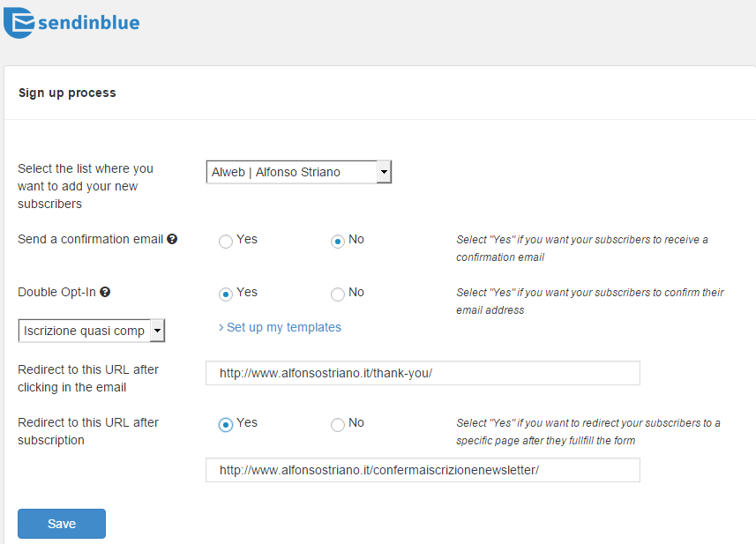Viewport: 756px width, 544px height.
Task: Choose Yes for Double Opt-In
Action: (x=226, y=294)
